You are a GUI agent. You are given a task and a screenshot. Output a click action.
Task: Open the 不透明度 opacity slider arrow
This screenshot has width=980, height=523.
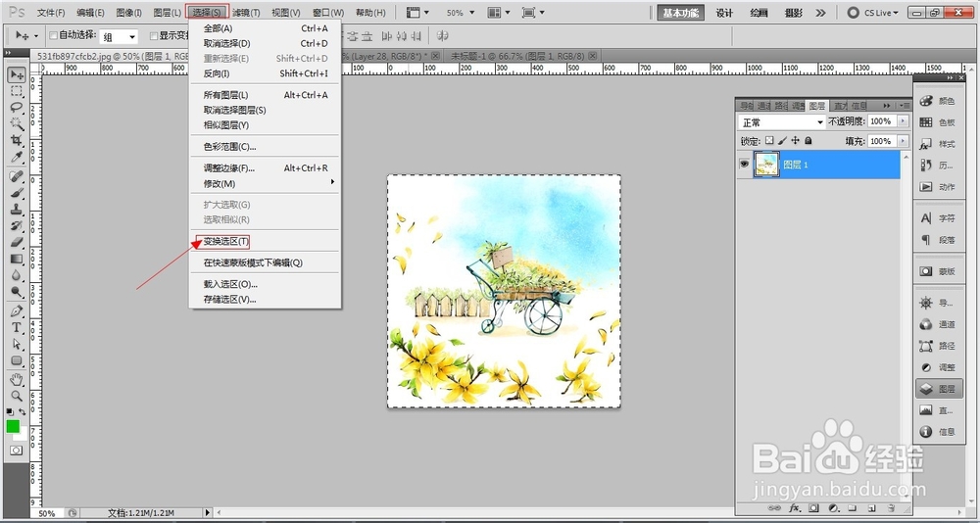click(x=903, y=121)
